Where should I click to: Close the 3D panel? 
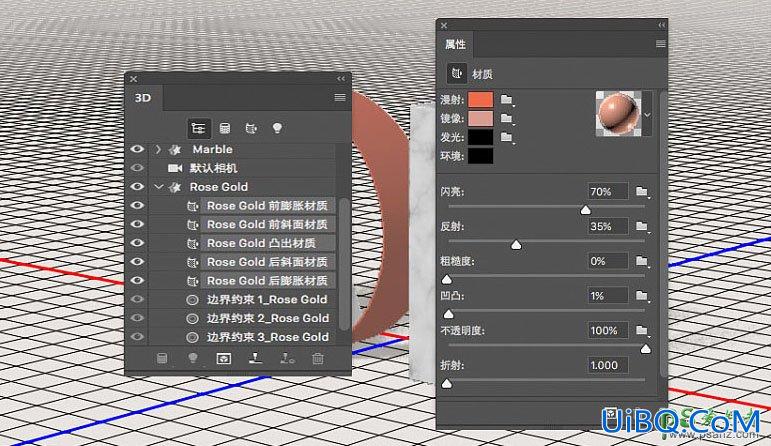click(133, 79)
